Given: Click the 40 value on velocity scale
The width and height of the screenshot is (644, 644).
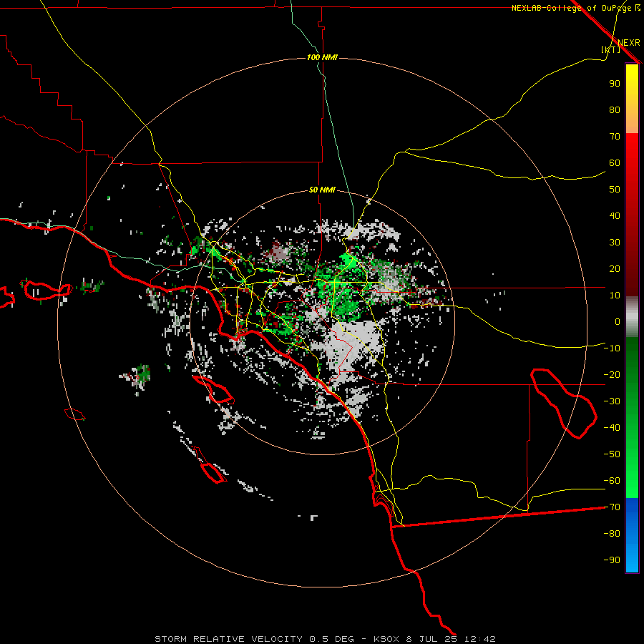Looking at the screenshot, I should (x=615, y=215).
